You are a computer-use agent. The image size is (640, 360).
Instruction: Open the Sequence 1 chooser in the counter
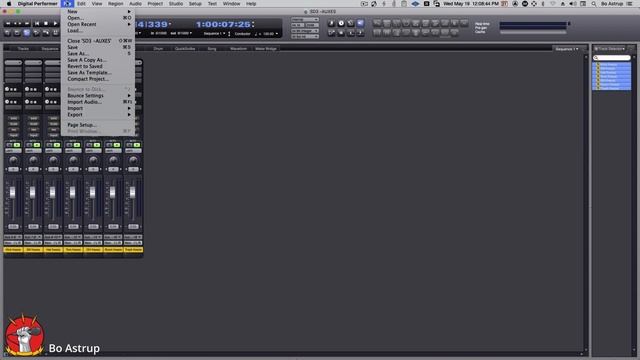click(x=215, y=33)
